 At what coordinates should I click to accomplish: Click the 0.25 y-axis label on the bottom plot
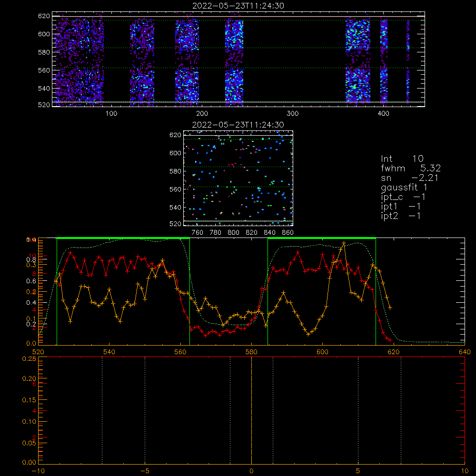(x=29, y=358)
